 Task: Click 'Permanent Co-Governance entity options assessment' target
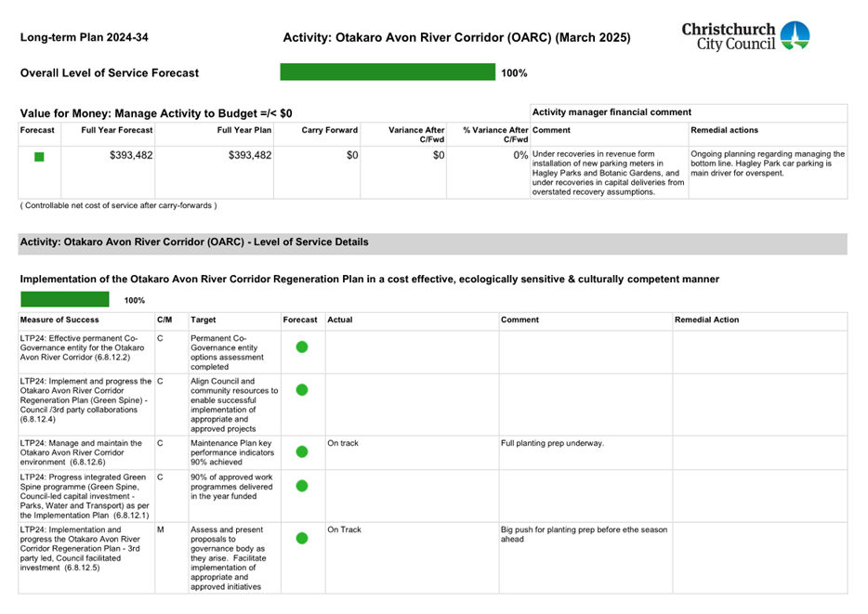click(x=227, y=352)
